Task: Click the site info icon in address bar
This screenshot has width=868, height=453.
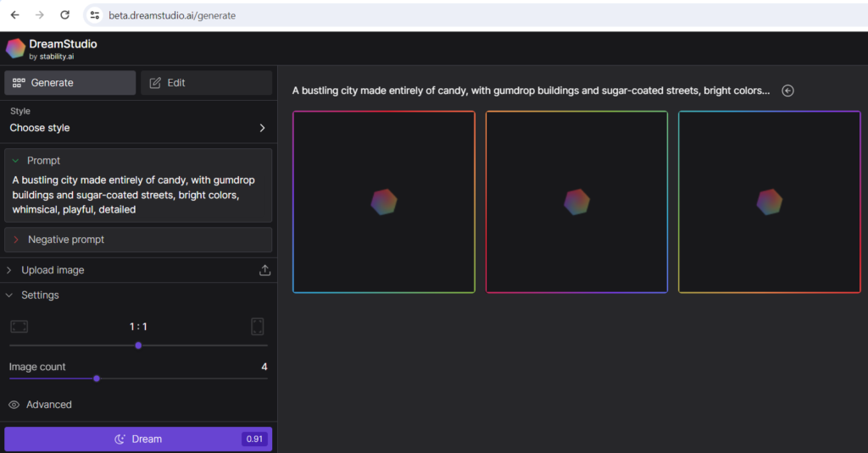Action: coord(95,15)
